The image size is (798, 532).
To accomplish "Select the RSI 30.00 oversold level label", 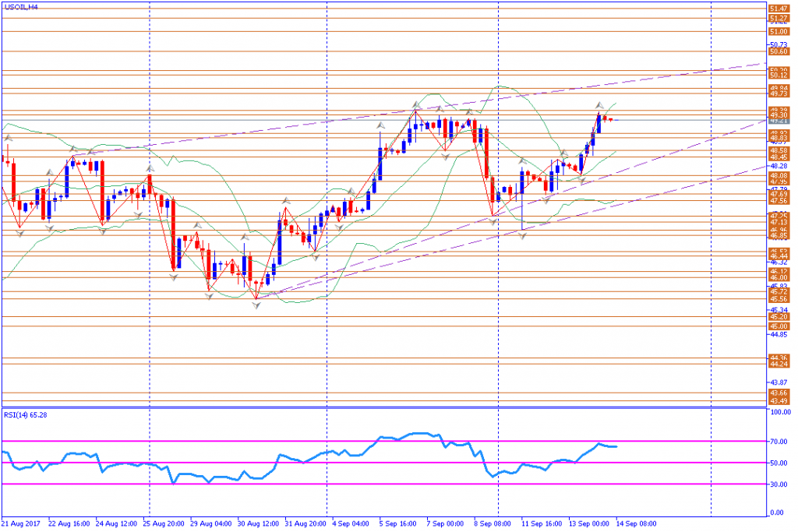I will 779,484.
